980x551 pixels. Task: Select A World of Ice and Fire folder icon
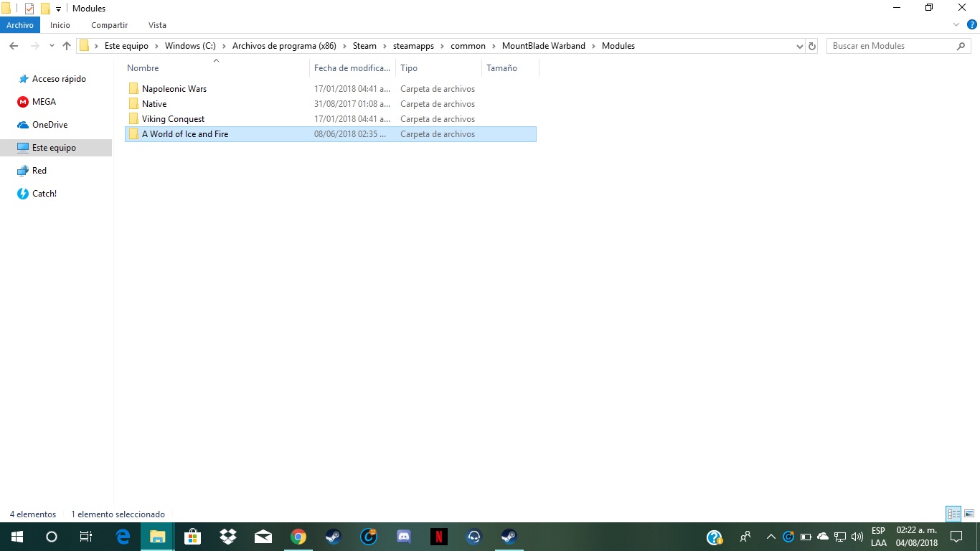point(133,134)
